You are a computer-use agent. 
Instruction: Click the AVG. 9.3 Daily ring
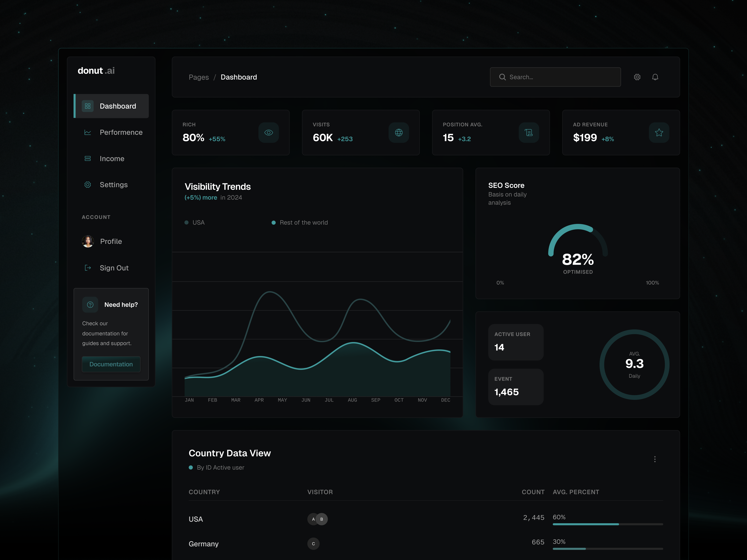[x=634, y=365]
